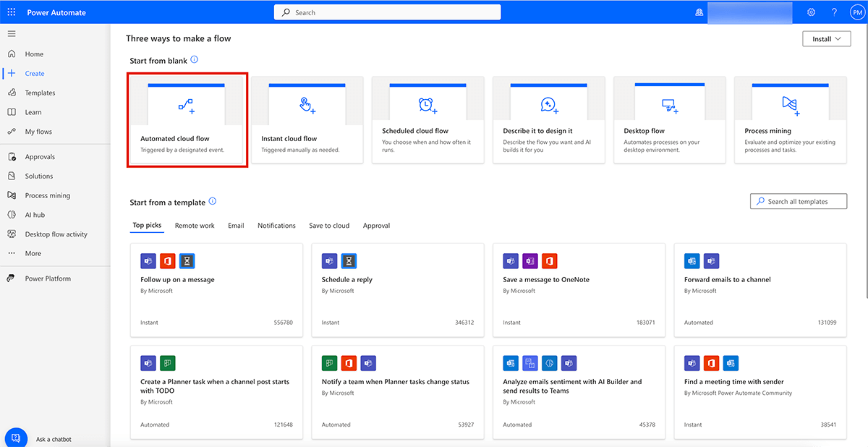This screenshot has width=868, height=447.
Task: Select the Top picks tab
Action: pyautogui.click(x=148, y=226)
